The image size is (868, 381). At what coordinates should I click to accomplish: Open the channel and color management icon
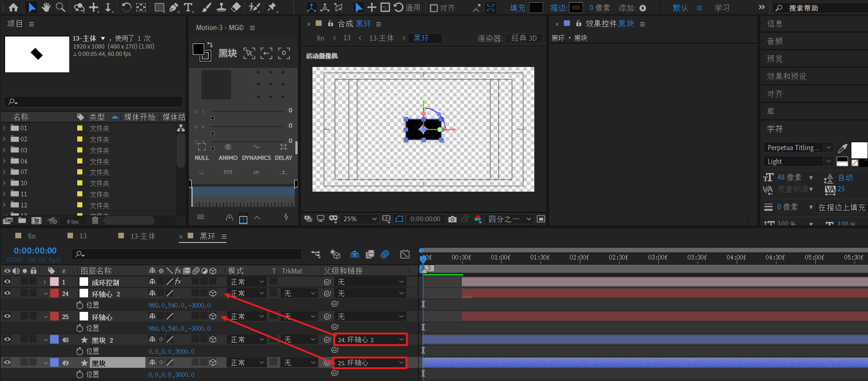tap(478, 219)
